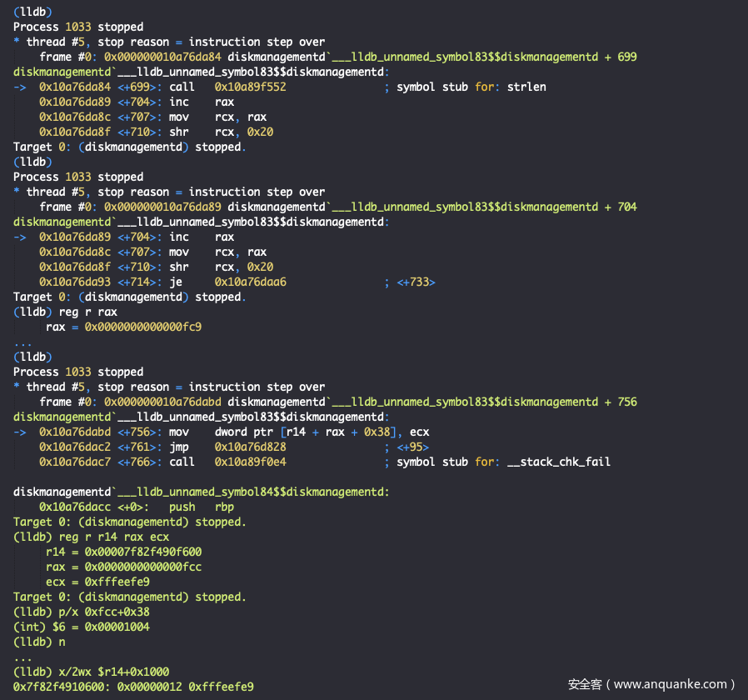Click the je 0x10a76daa6 instruction
This screenshot has width=748, height=700.
point(227,282)
